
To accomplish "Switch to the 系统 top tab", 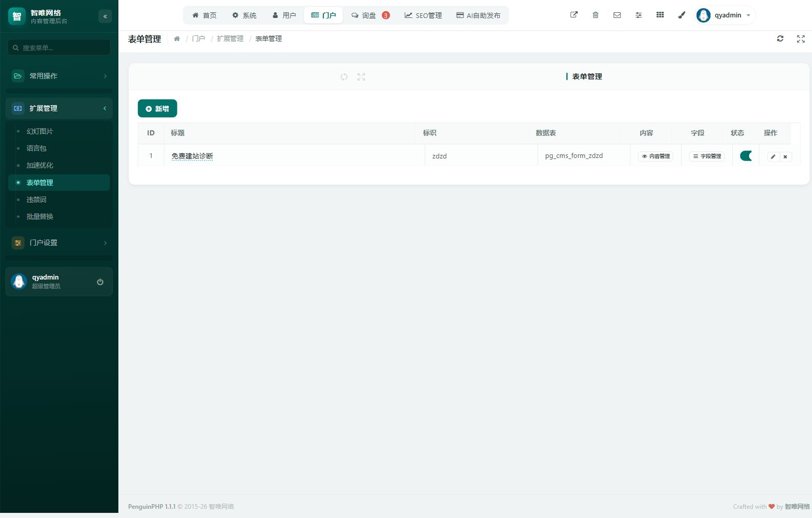I will [x=244, y=15].
